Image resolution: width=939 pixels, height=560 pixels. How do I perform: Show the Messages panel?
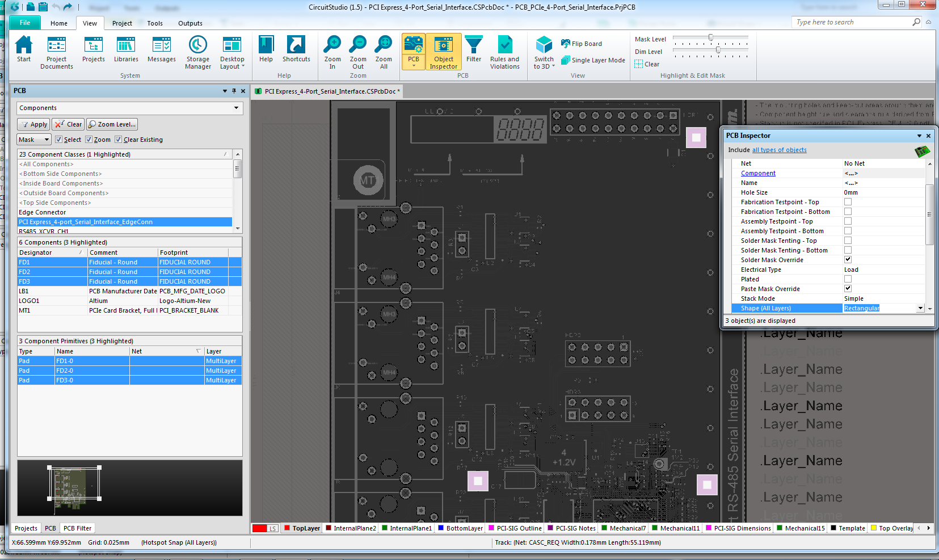coord(162,49)
